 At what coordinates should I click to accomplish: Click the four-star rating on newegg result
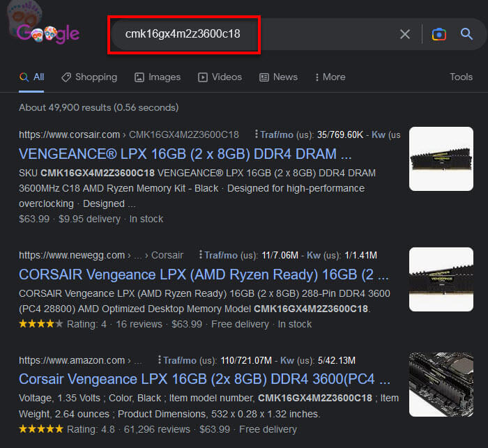(x=41, y=324)
